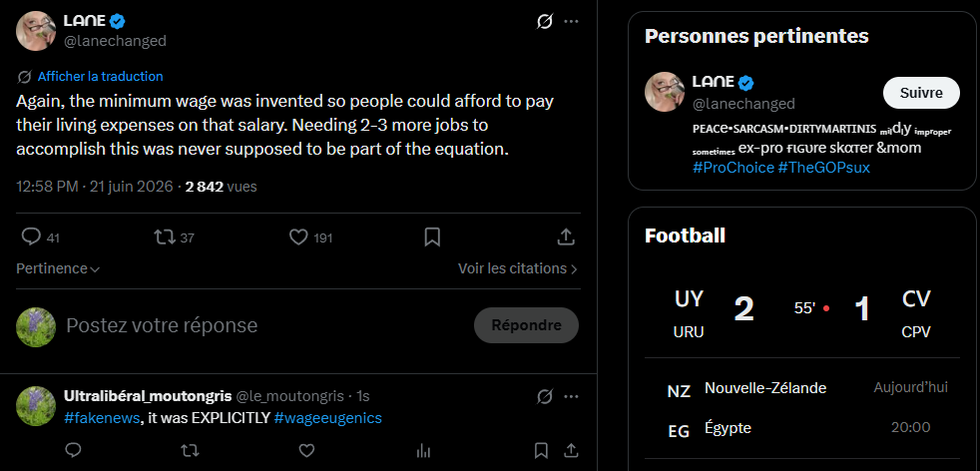Viewport: 980px width, 471px height.
Task: Open Nouvelle-Zélande vs Égypte match row
Action: pos(802,408)
